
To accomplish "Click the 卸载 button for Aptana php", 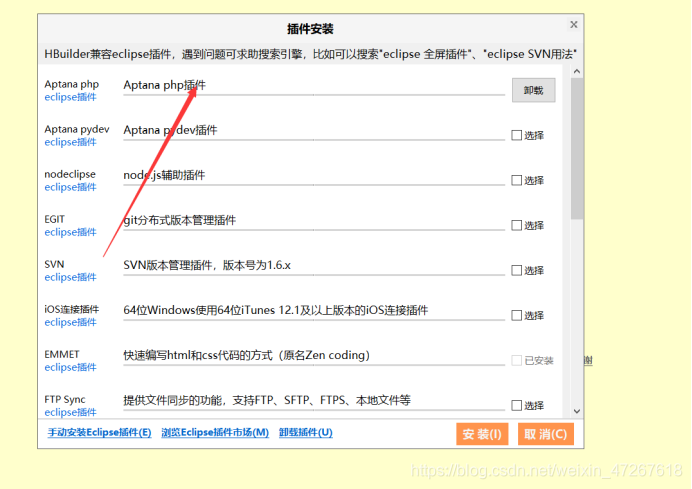I will (x=534, y=90).
